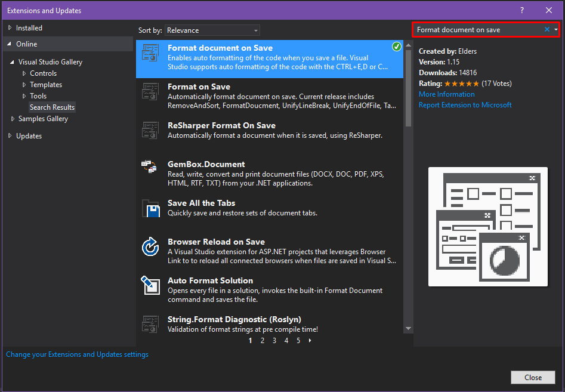Go to results page 2
The height and width of the screenshot is (392, 565).
click(x=263, y=341)
